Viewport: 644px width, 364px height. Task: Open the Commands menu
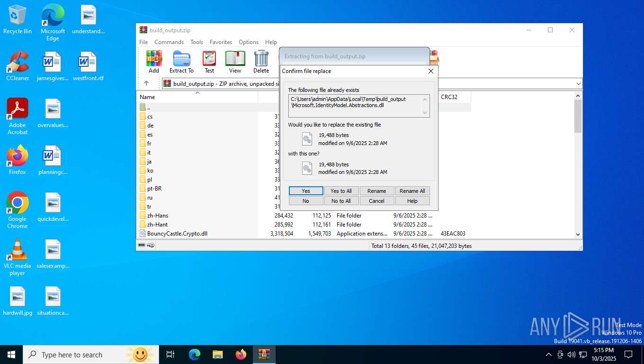pyautogui.click(x=169, y=42)
